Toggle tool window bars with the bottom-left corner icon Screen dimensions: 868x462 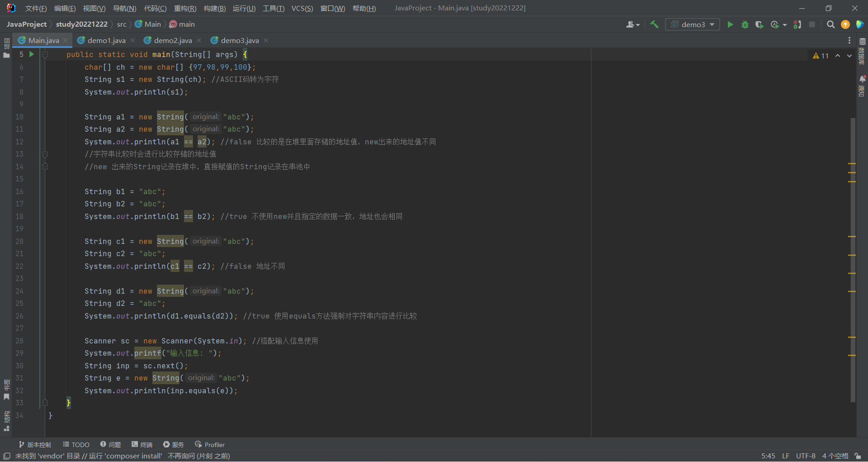(7, 456)
